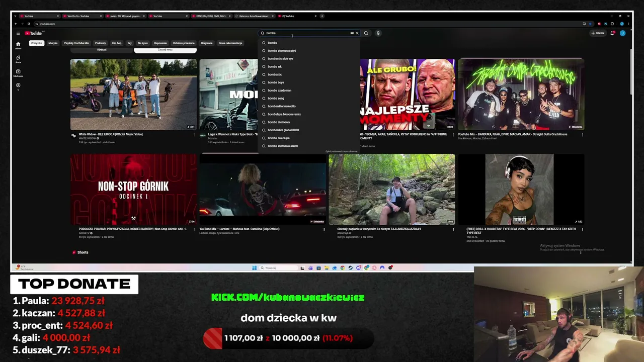Select the 'Ostatnio przesłane' filter chip
This screenshot has width=644, height=362.
click(x=184, y=43)
